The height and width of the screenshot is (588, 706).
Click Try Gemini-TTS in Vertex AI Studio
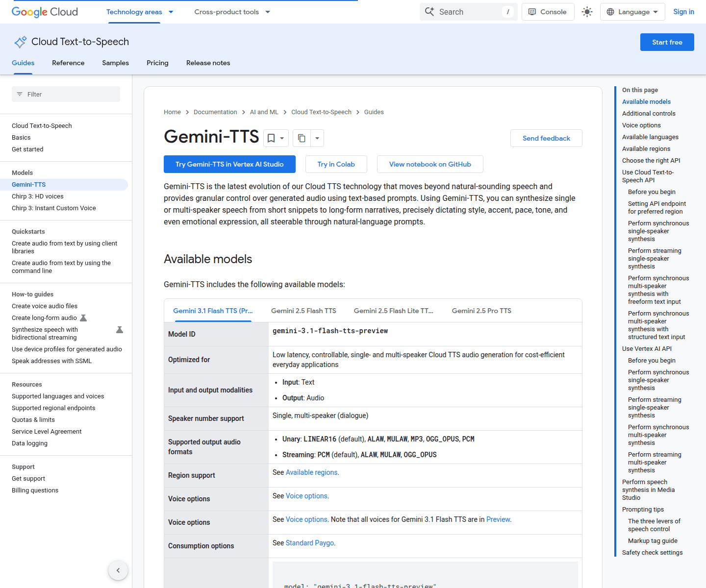pyautogui.click(x=229, y=164)
